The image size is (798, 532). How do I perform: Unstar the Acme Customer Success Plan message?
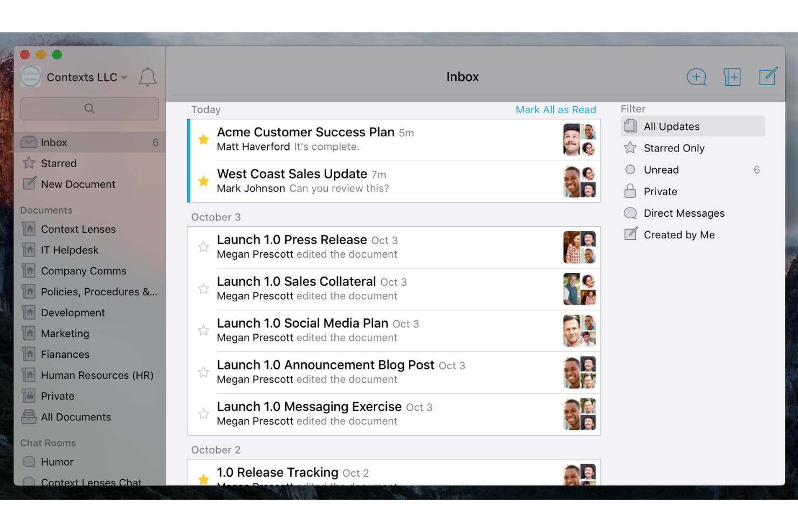[203, 139]
